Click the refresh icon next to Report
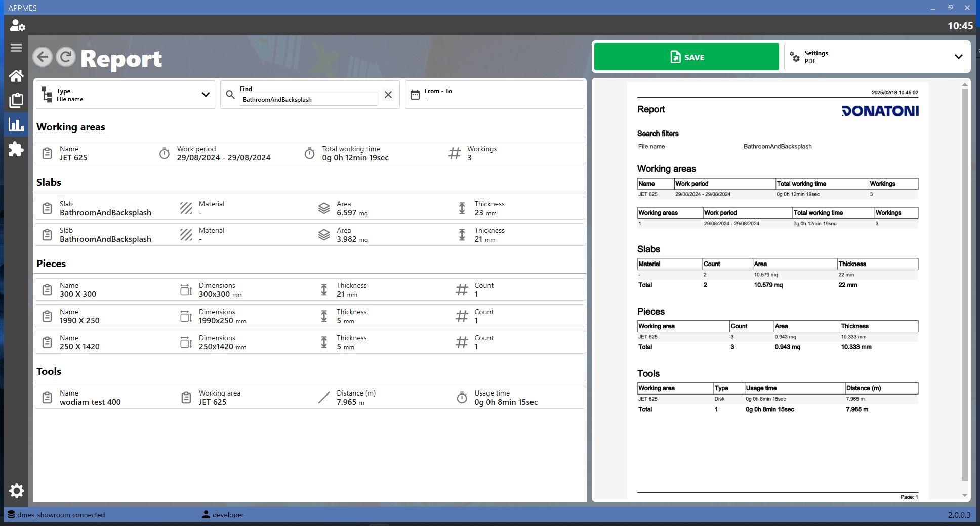 [x=66, y=57]
